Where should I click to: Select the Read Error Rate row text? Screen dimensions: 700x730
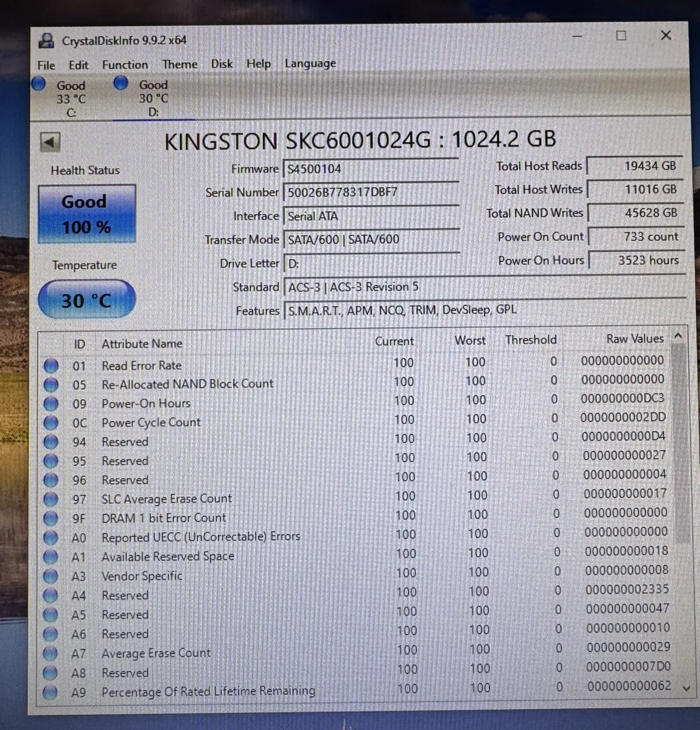(x=142, y=366)
